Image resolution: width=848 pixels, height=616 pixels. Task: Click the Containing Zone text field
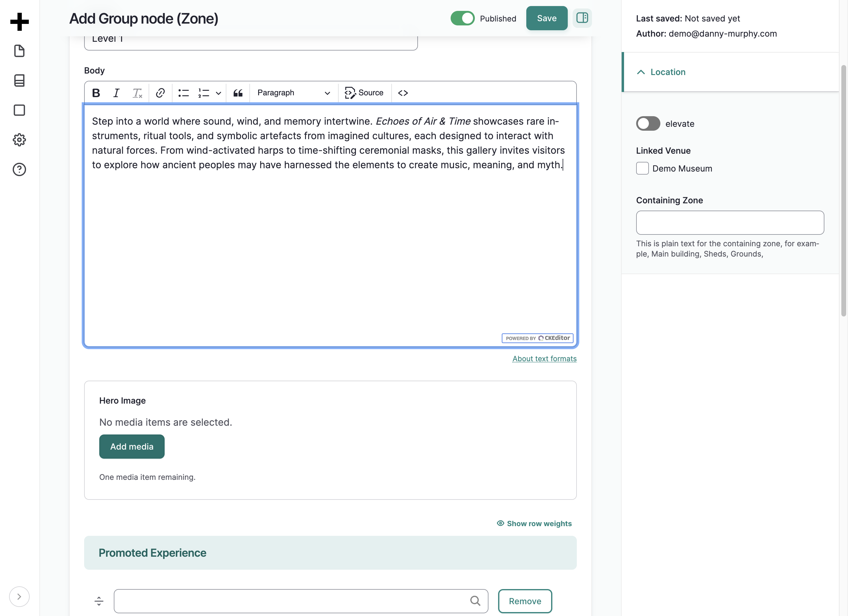730,223
